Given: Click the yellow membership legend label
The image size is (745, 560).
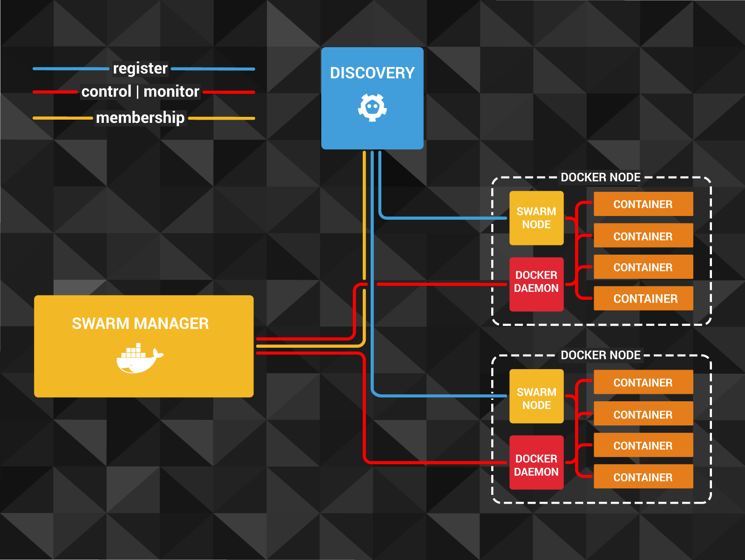Looking at the screenshot, I should point(140,118).
